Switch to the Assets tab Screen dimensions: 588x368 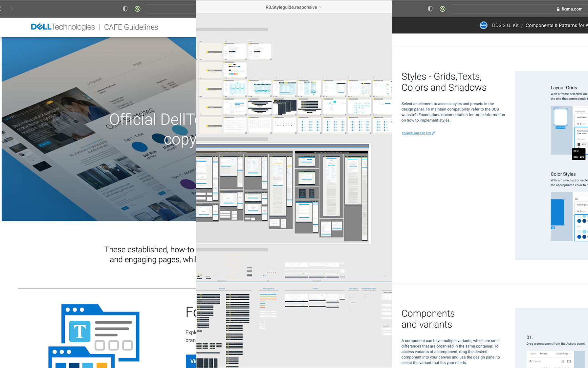(x=543, y=354)
